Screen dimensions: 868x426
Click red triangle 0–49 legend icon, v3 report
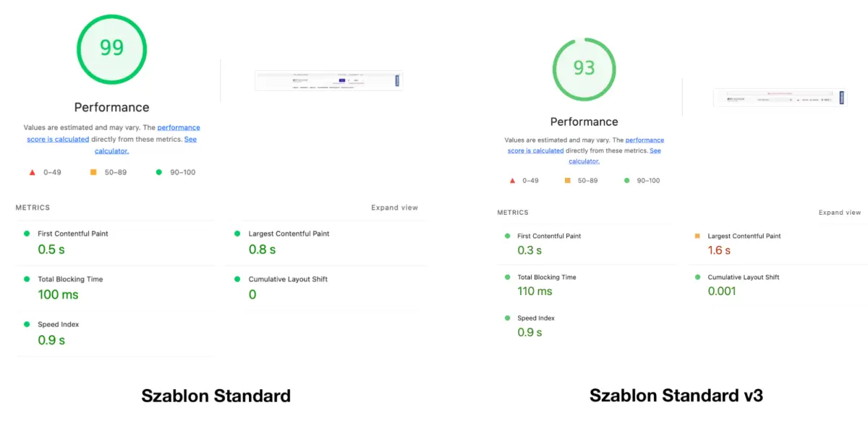tap(511, 180)
